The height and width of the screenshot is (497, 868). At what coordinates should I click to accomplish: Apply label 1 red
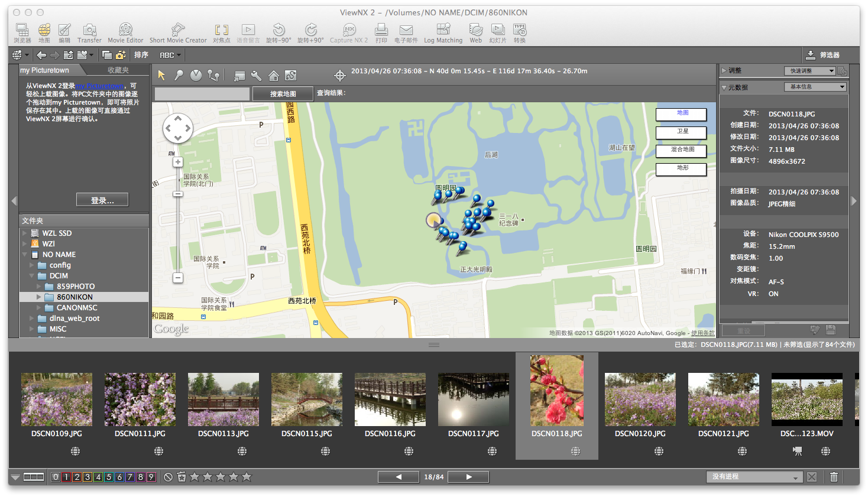click(x=66, y=477)
